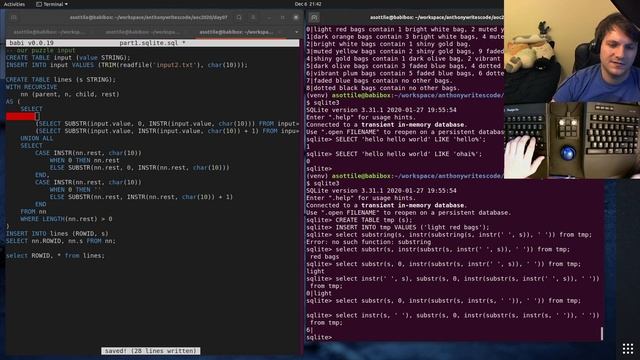Viewport: 640px width, 360px height.
Task: Click '7|faded blue bags contain no other bags.' line
Action: pos(379,80)
